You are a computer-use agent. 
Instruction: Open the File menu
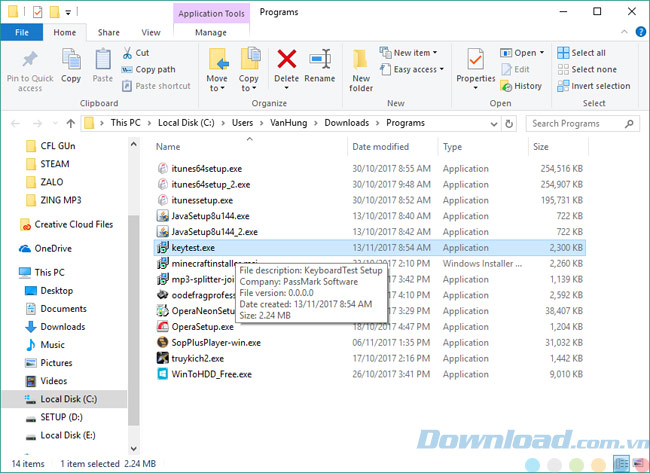(x=22, y=32)
